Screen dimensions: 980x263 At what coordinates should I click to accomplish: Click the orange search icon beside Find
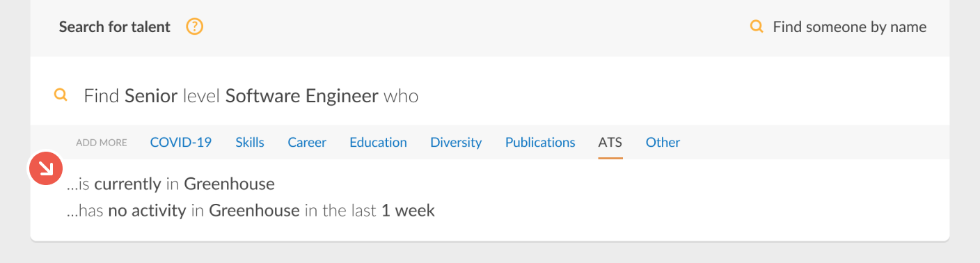tap(61, 95)
